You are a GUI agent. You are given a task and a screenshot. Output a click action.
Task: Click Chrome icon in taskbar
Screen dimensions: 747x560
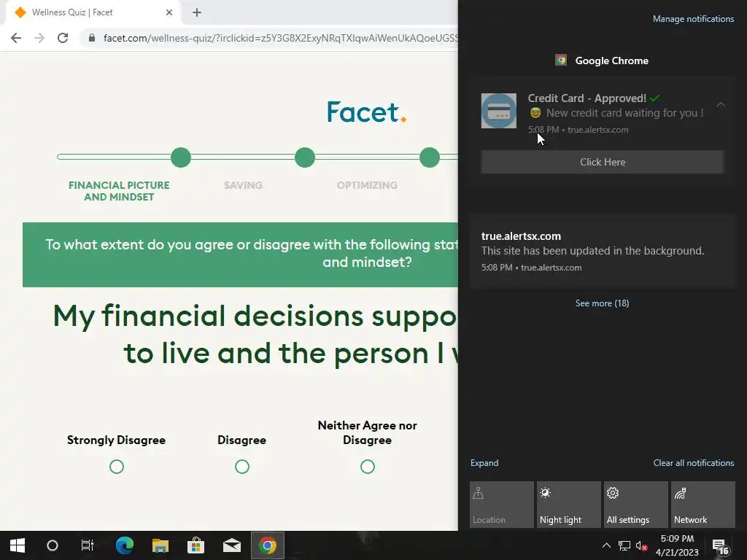click(268, 545)
